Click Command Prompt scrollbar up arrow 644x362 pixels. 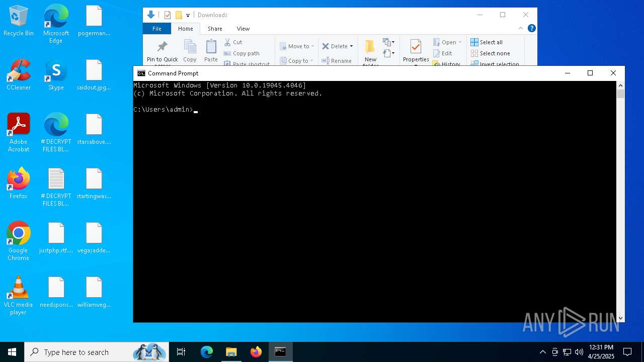(620, 85)
